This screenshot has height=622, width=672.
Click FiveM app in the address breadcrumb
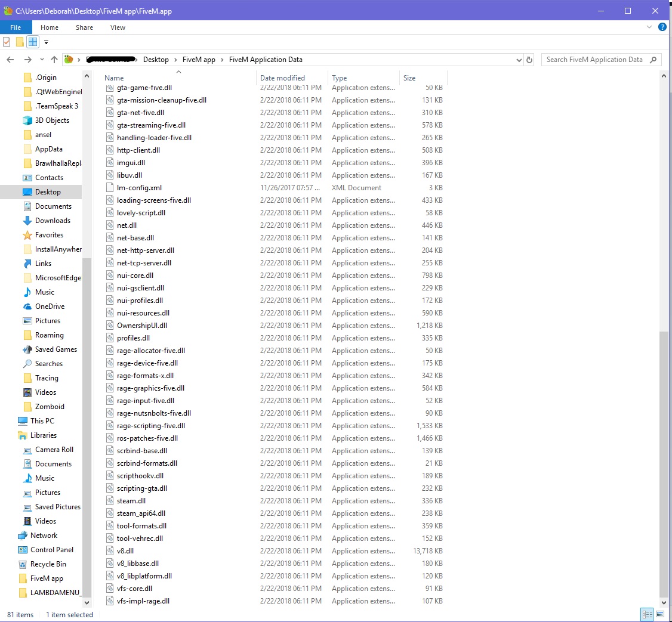(x=199, y=60)
